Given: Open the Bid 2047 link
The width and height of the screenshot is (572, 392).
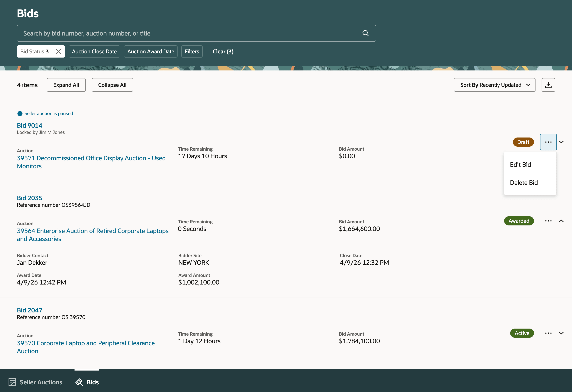Looking at the screenshot, I should point(29,310).
